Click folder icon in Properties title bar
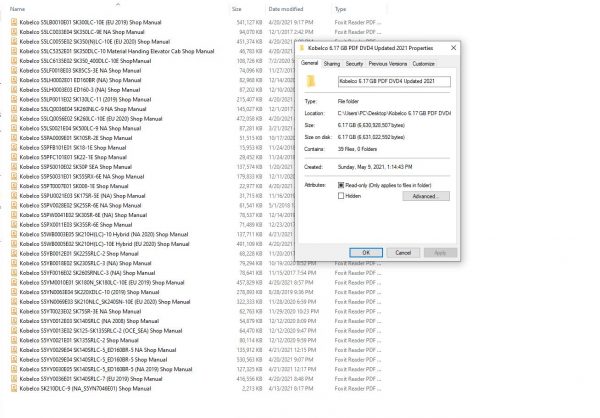The height and width of the screenshot is (418, 600). [302, 48]
